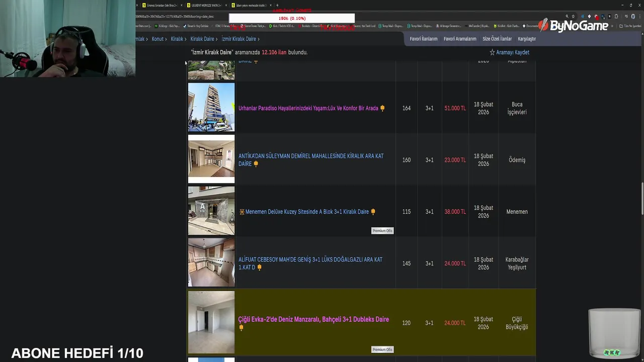The width and height of the screenshot is (644, 362).
Task: Click the Aramayı Kaydet link
Action: click(513, 52)
